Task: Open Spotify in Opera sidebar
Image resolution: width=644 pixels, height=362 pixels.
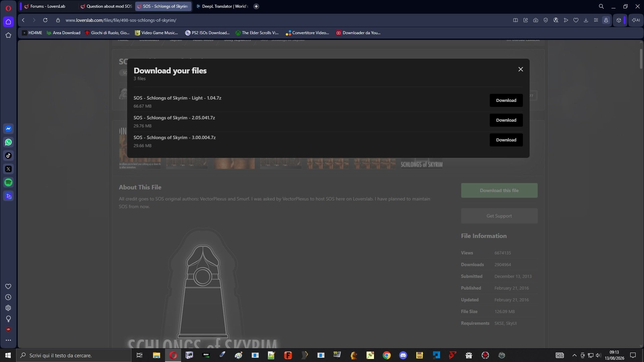Action: [8, 182]
